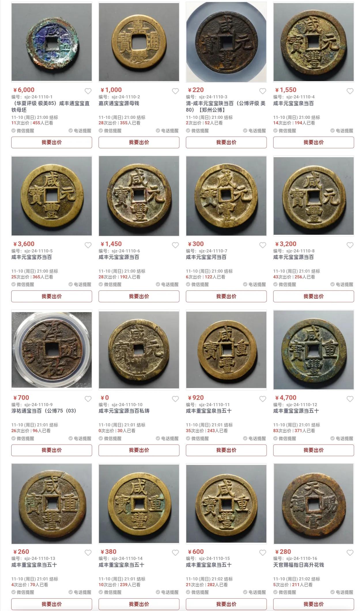Tap heart icon beside ¥3,600 咸丰元宝宝苏当百

88,245
